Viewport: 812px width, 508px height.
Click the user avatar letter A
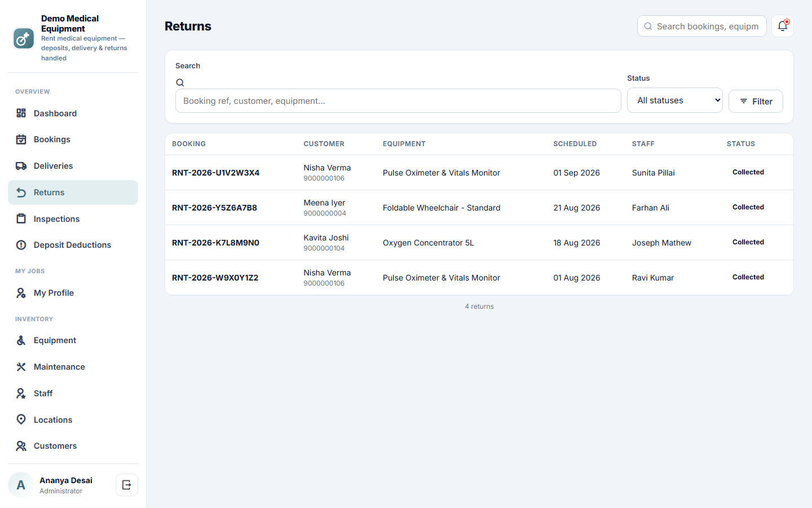(x=21, y=485)
